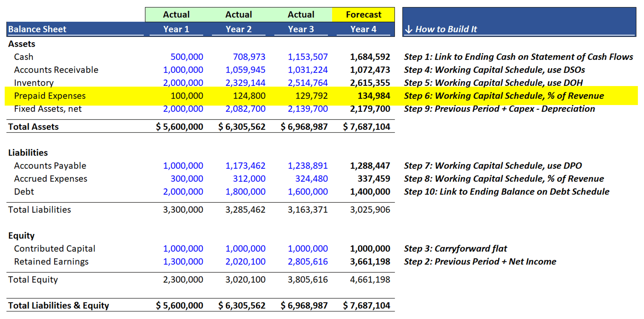Select Accounts Receivable value 1,059,945

tap(245, 70)
